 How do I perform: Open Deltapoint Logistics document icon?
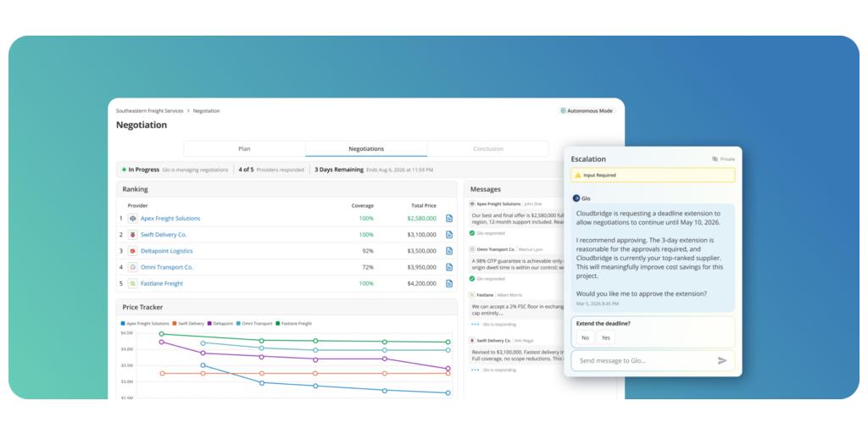click(x=449, y=251)
